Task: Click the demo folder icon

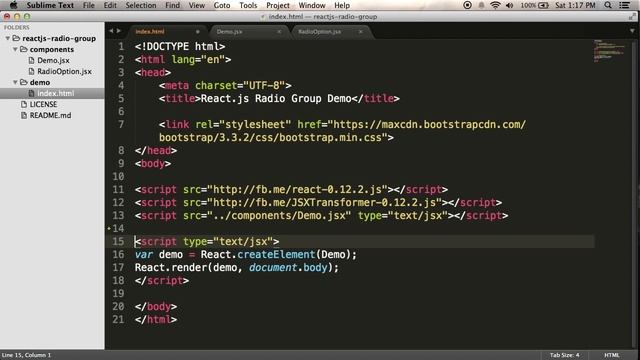Action: click(24, 82)
